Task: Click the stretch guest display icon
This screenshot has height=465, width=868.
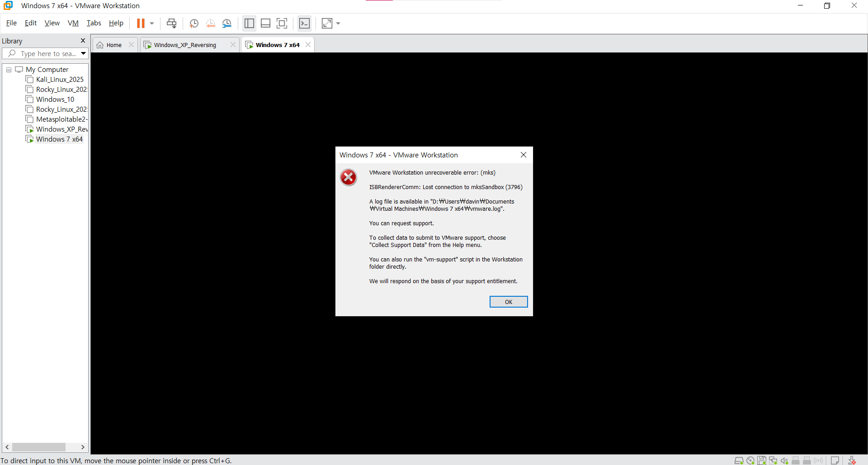Action: 327,23
